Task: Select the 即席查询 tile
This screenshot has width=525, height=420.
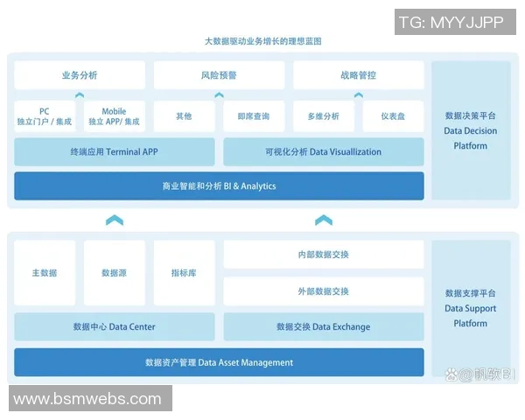Action: click(x=254, y=116)
